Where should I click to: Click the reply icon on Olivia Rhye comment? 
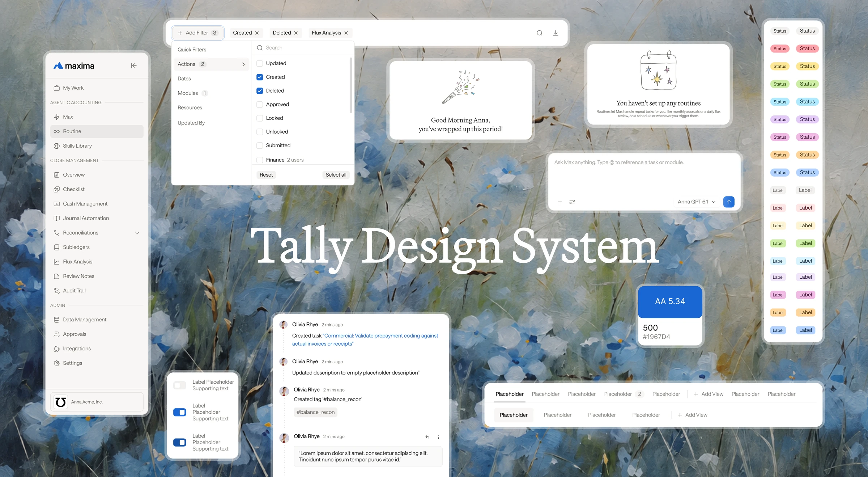coord(427,437)
